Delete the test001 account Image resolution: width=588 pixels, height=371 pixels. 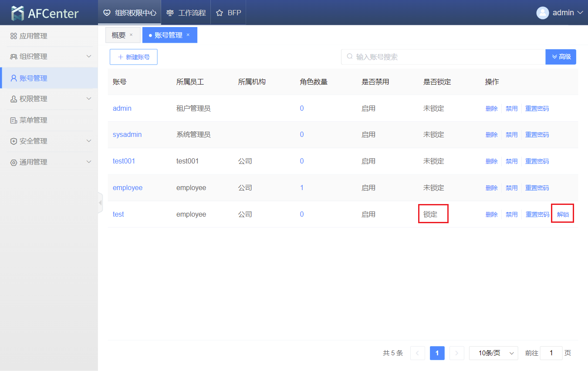[491, 161]
